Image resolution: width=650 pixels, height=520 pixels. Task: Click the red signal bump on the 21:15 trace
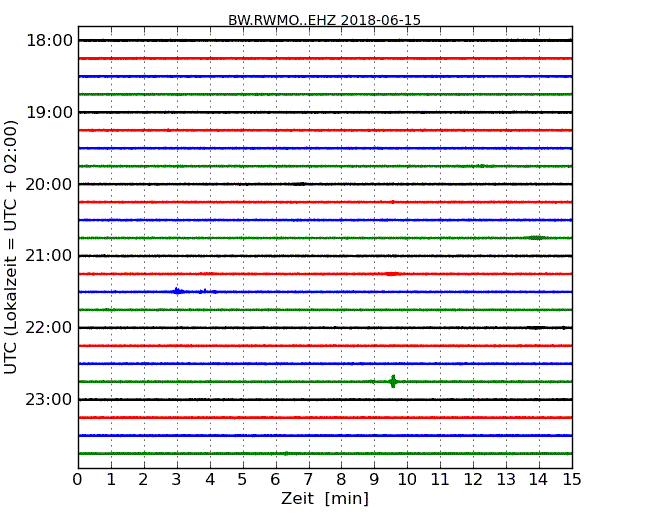point(392,274)
